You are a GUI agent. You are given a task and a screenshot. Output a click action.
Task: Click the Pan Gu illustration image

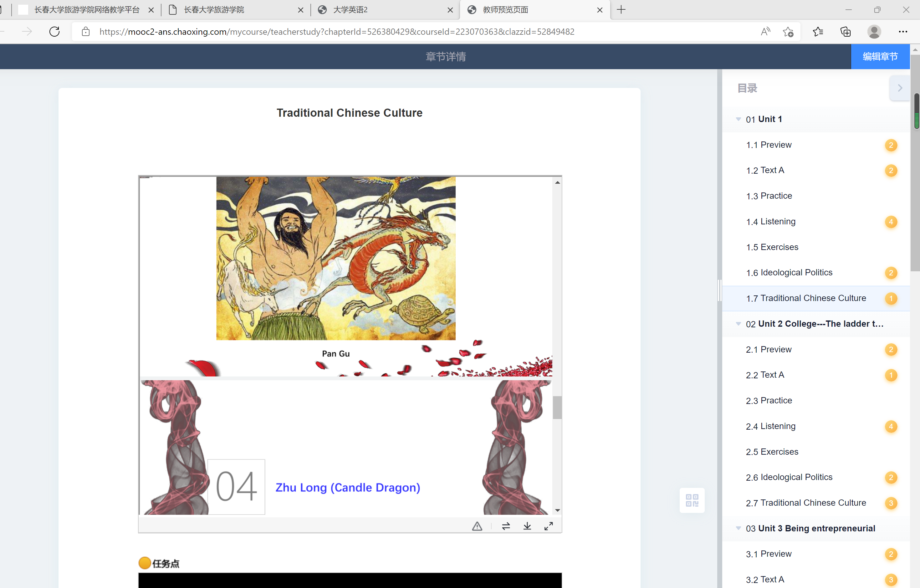point(336,258)
